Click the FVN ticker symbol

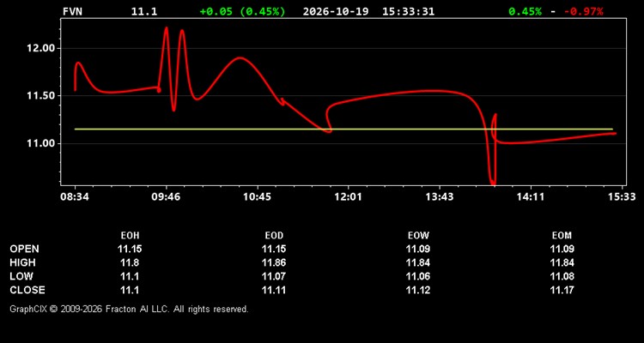coord(72,11)
